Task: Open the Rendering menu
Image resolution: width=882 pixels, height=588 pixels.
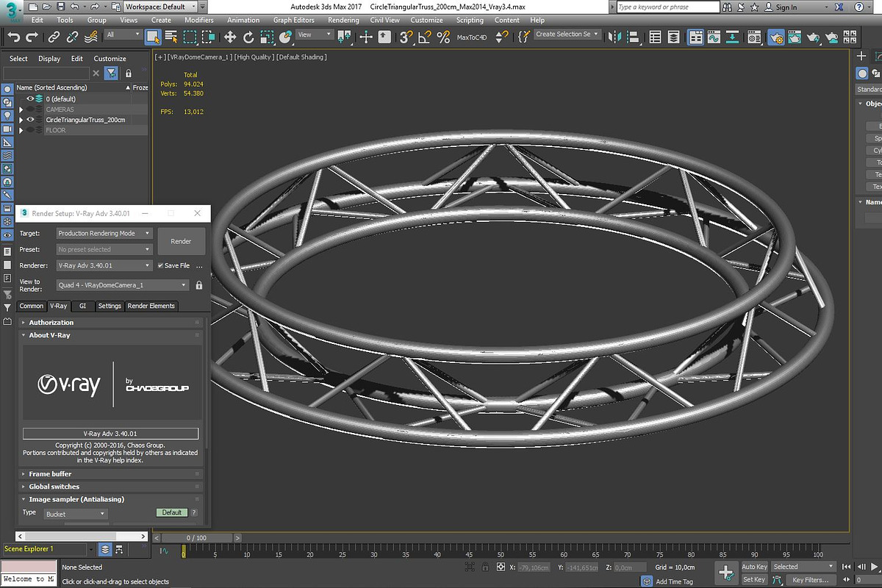Action: tap(343, 20)
